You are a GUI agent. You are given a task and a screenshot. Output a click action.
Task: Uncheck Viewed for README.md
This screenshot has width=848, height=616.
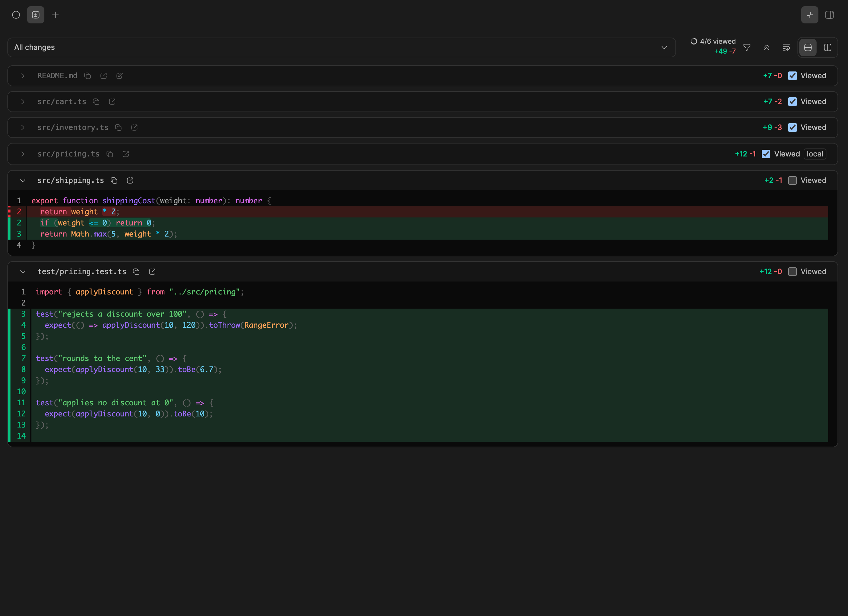(x=792, y=76)
